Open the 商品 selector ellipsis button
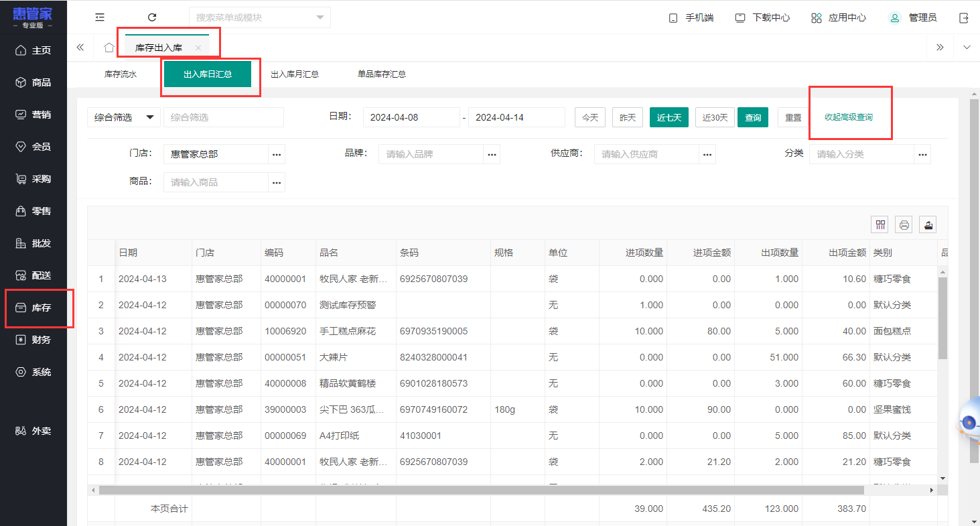Screen dimensions: 980x526 [277, 182]
